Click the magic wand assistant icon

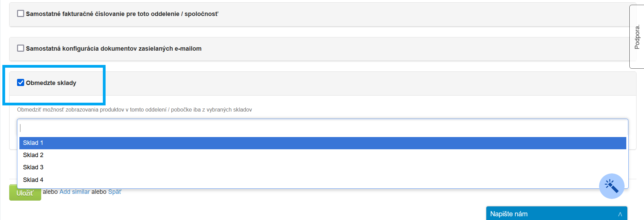(x=611, y=186)
